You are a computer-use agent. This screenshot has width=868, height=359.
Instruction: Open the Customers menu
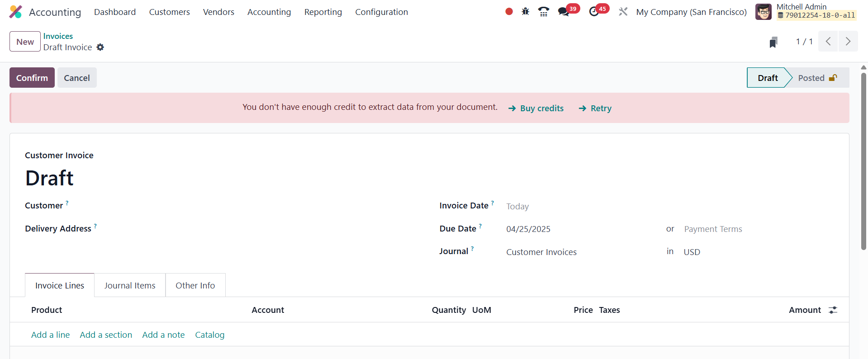pyautogui.click(x=170, y=12)
